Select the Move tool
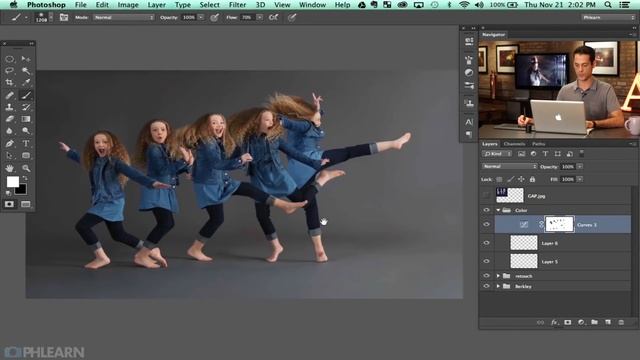The image size is (640, 360). (x=26, y=59)
